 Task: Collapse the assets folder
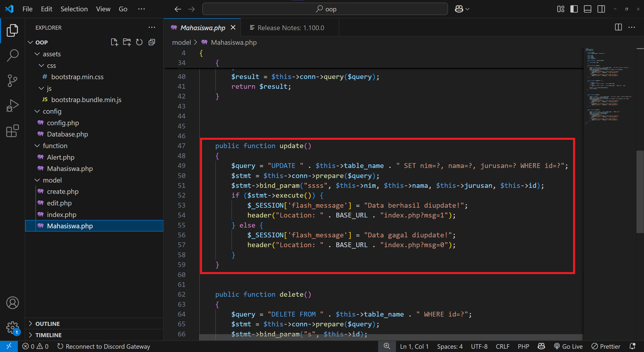(52, 54)
